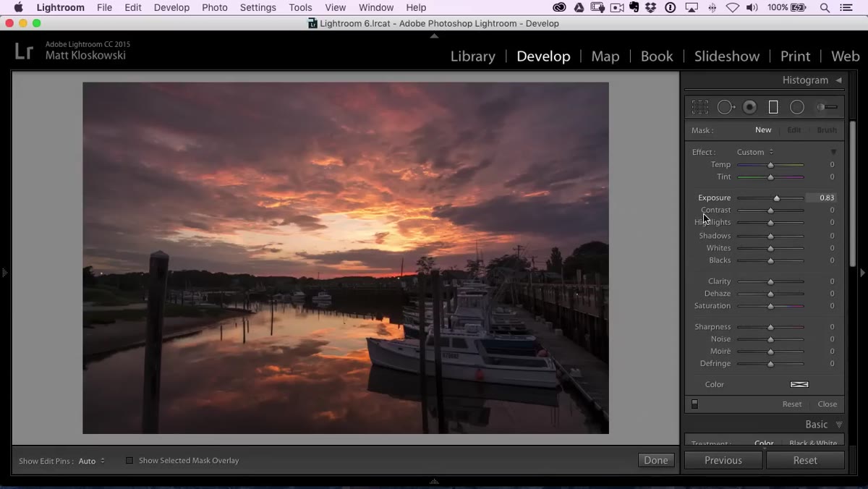Viewport: 868px width, 489px height.
Task: Open Google Drive menu bar icon
Action: [579, 7]
